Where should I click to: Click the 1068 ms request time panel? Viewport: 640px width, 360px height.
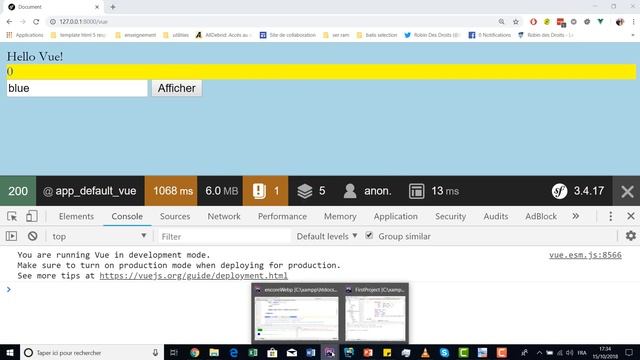(x=171, y=191)
